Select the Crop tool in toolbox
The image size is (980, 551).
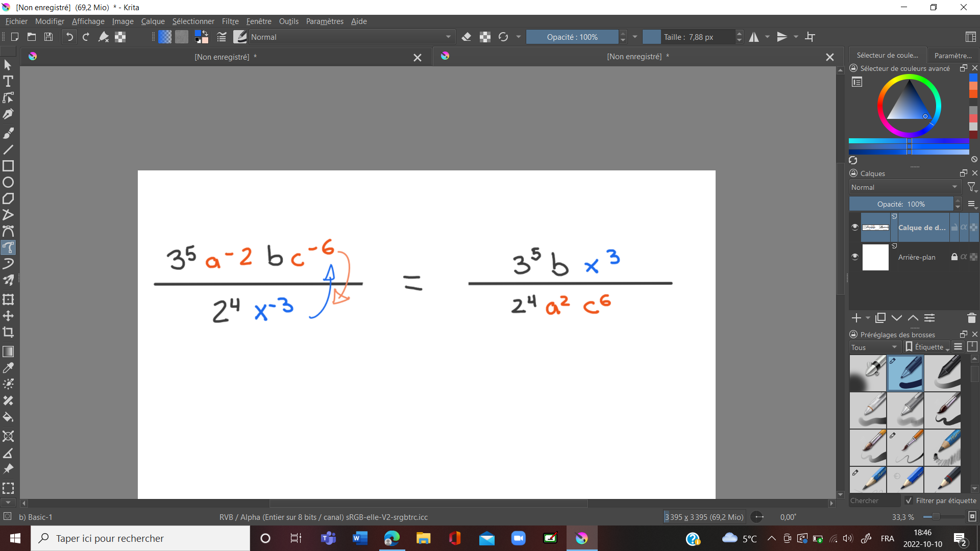[8, 333]
